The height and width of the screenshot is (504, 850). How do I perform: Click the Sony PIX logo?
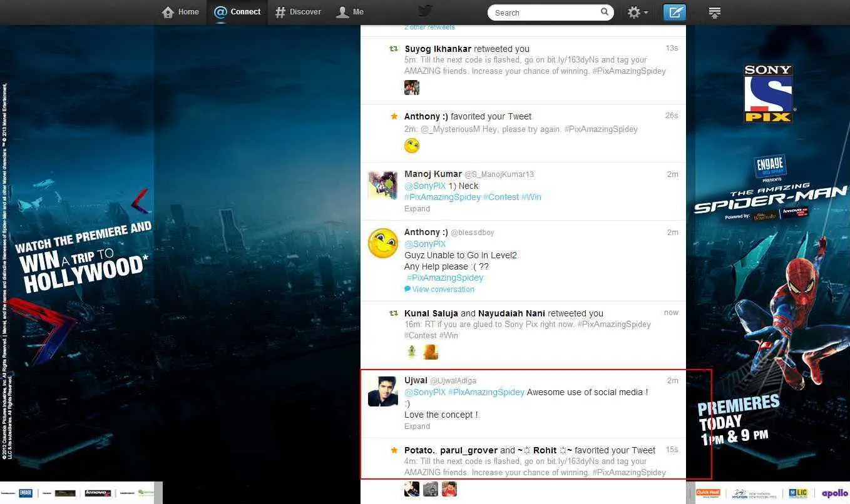pos(768,93)
